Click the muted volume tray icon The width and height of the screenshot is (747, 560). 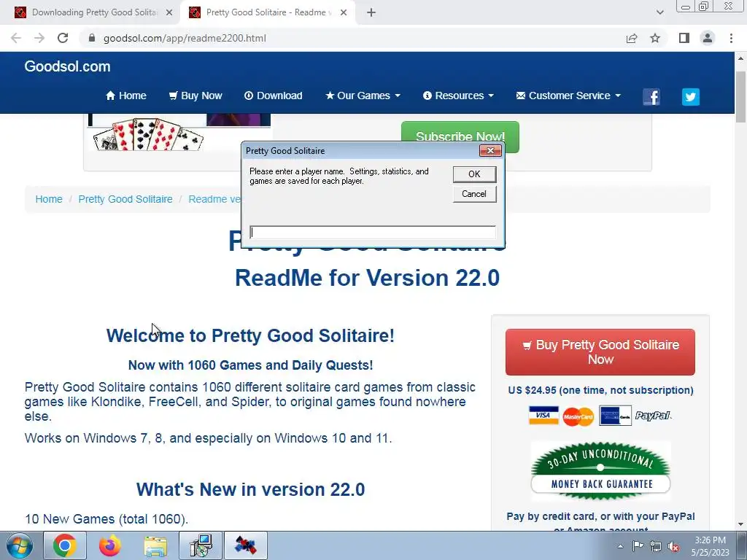(673, 547)
